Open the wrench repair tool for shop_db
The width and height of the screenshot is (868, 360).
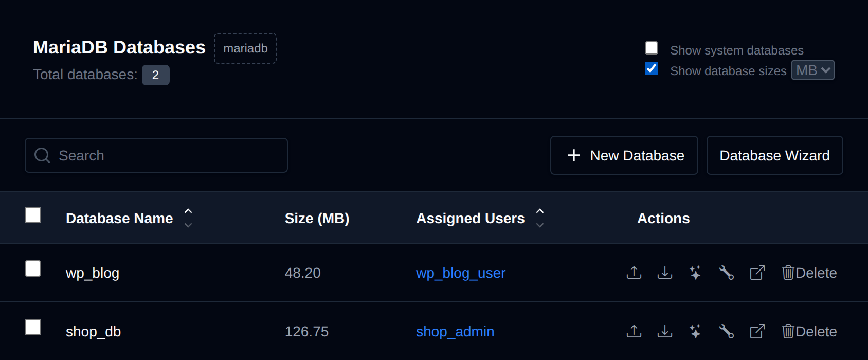(x=726, y=331)
